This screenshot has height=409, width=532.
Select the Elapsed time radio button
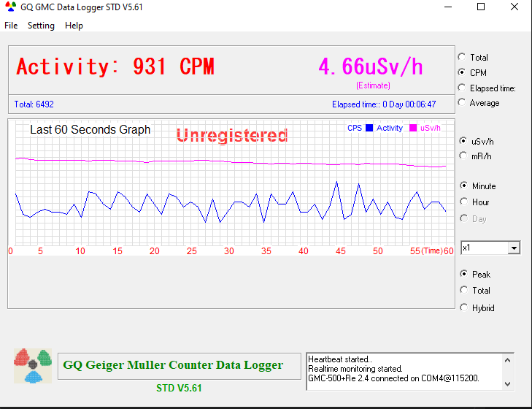(462, 88)
